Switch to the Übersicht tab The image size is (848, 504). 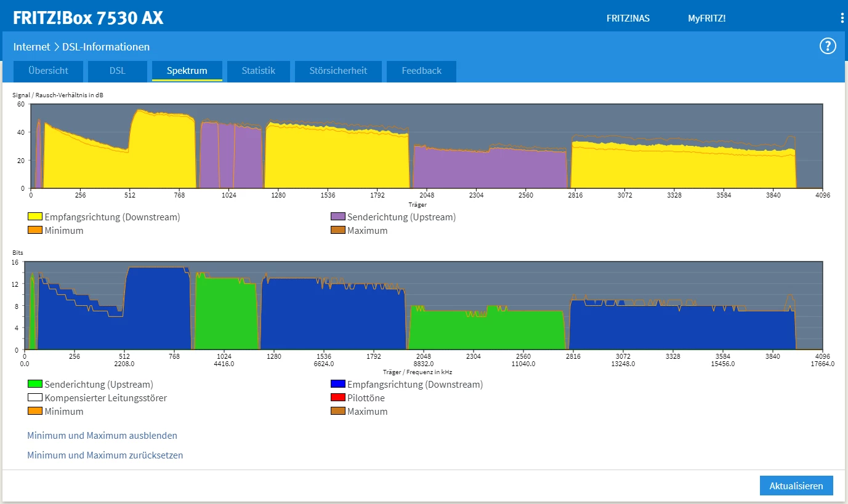click(x=48, y=71)
